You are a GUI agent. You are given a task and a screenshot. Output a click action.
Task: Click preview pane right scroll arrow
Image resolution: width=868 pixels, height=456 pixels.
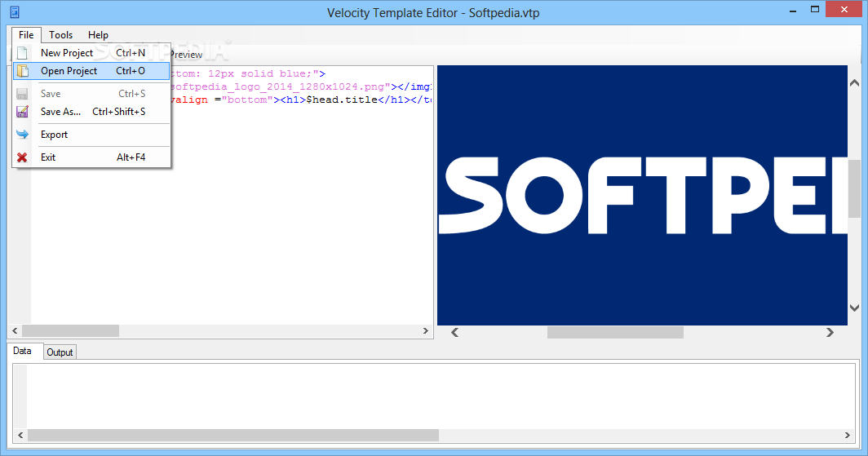830,333
